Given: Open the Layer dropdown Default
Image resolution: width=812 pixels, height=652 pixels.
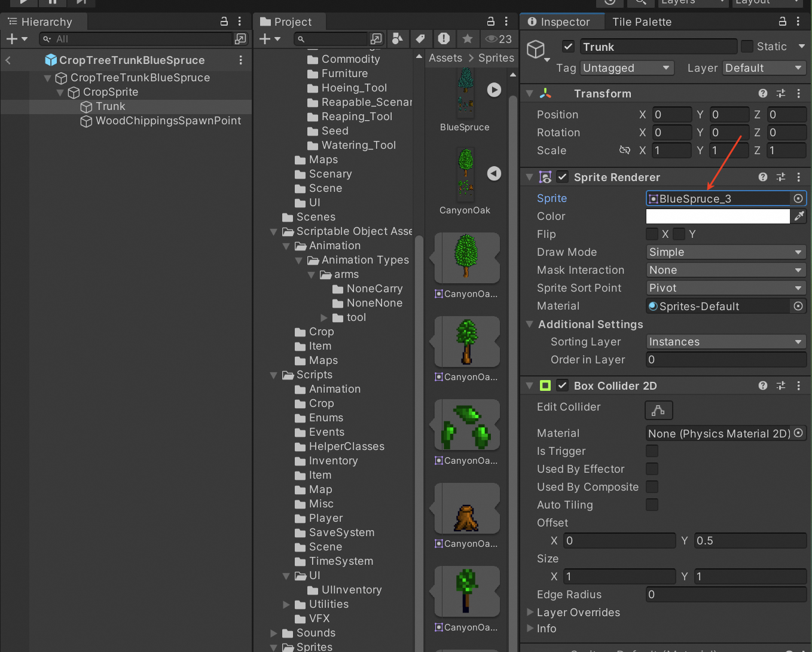Looking at the screenshot, I should (764, 68).
